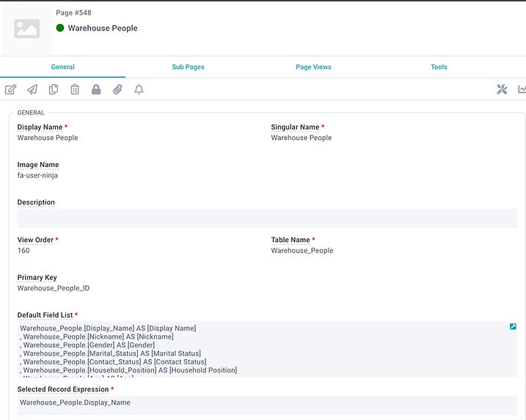Viewport: 526px width, 420px height.
Task: Click the paper plane send icon
Action: 32,89
